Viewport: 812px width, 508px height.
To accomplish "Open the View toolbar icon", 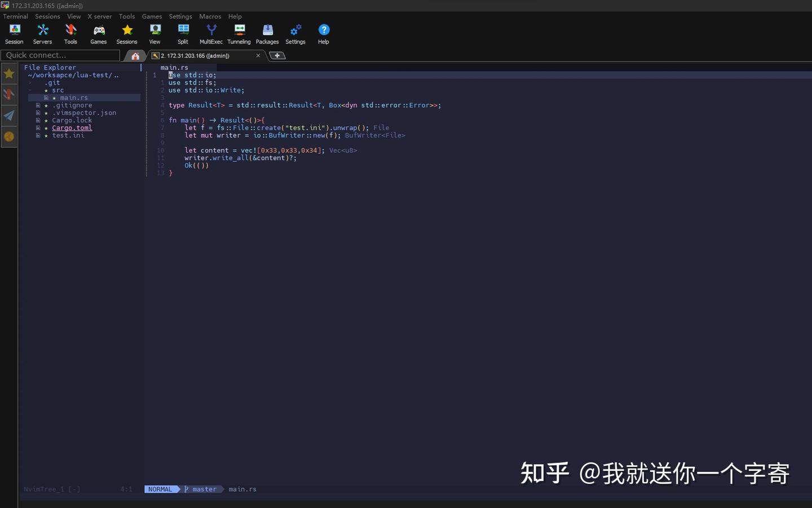I will 155,34.
